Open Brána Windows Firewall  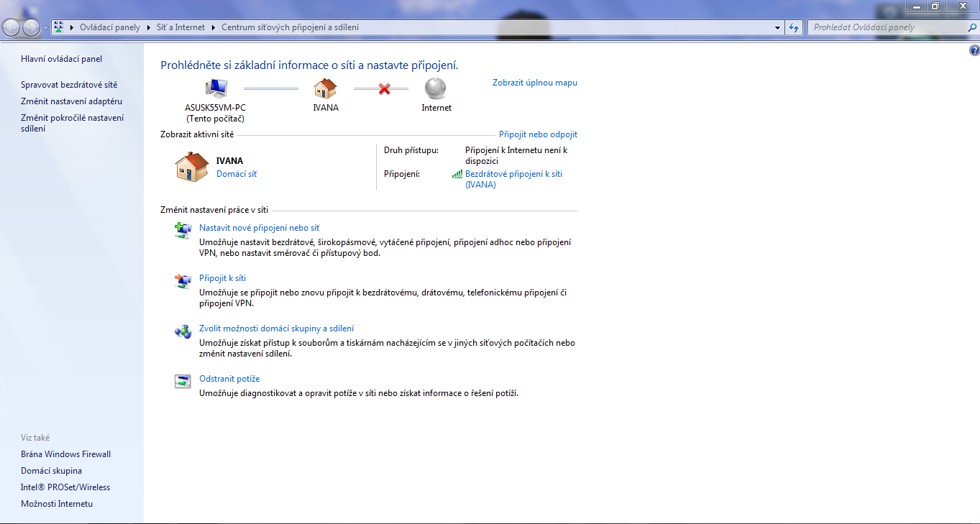tap(66, 454)
